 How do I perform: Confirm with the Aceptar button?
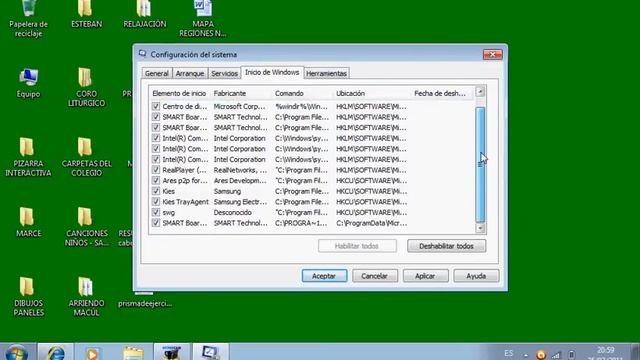[324, 276]
